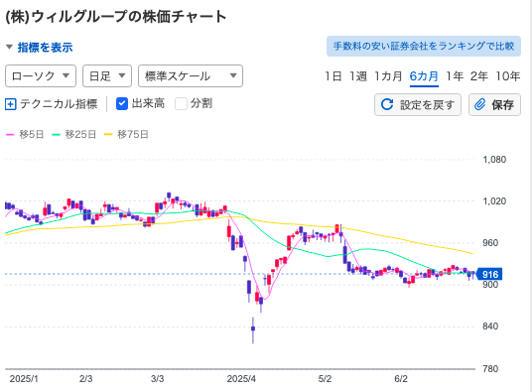
Task: Click the green 移25日 legend marker
Action: (56, 135)
